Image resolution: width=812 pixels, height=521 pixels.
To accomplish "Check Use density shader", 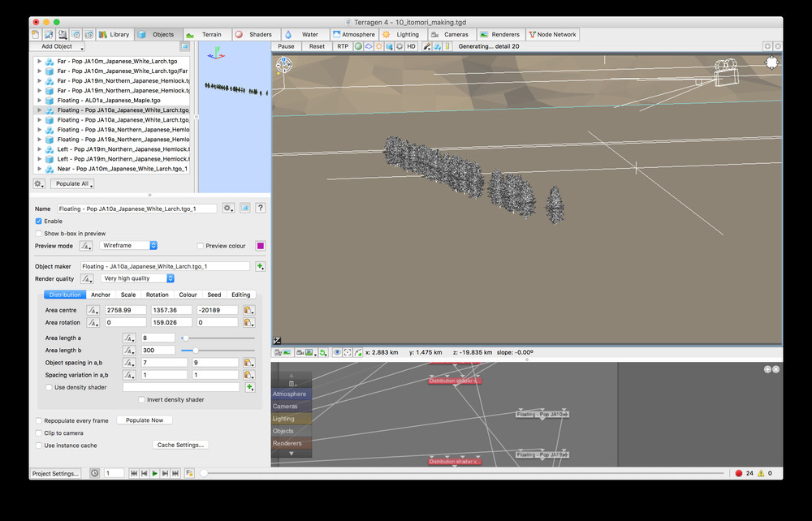I will pos(49,387).
